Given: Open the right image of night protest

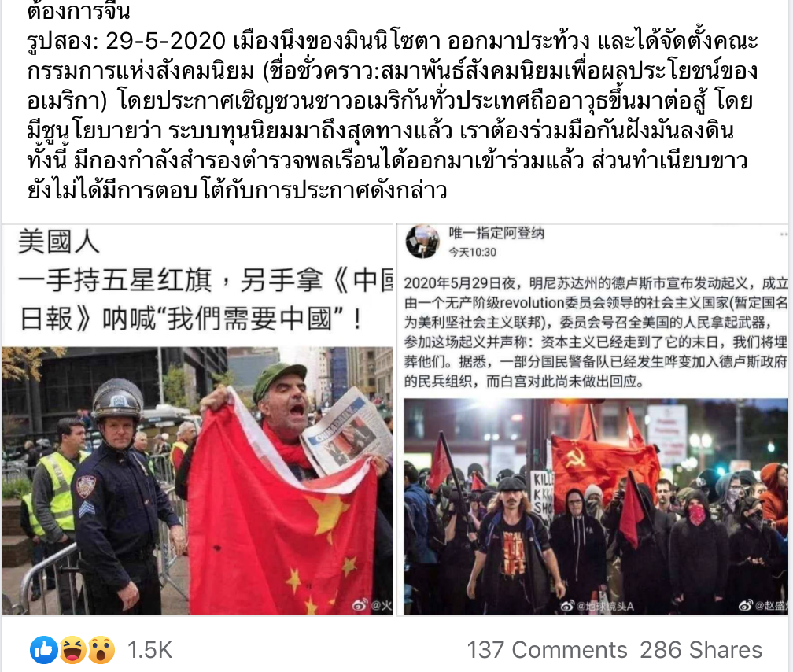Looking at the screenshot, I should 595,420.
